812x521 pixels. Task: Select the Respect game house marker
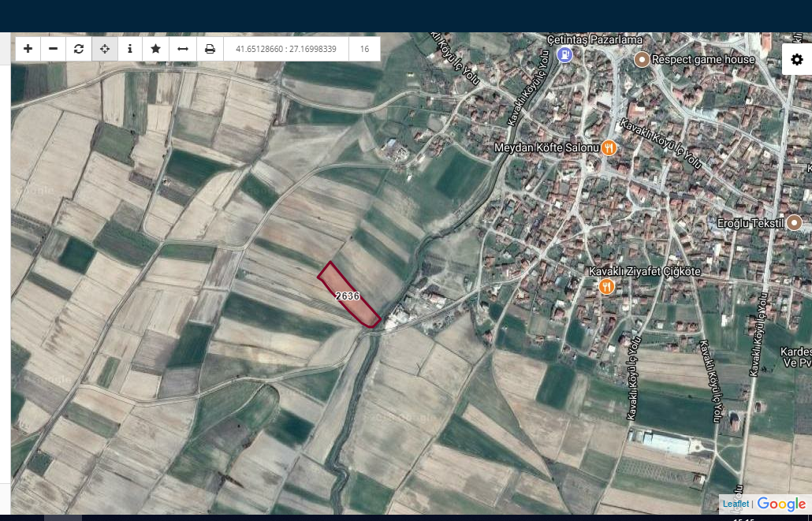[x=643, y=60]
